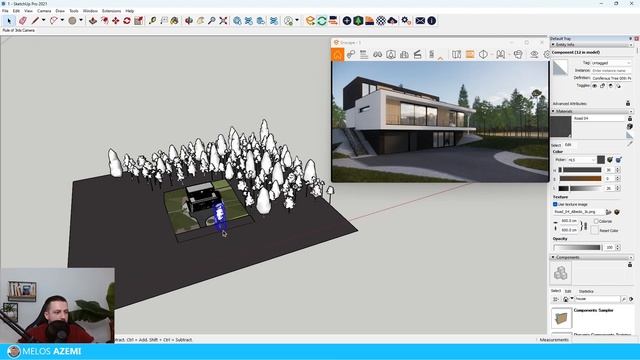Open the Enscape Material Editor checkered icon
This screenshot has height=360, width=640.
381,20
